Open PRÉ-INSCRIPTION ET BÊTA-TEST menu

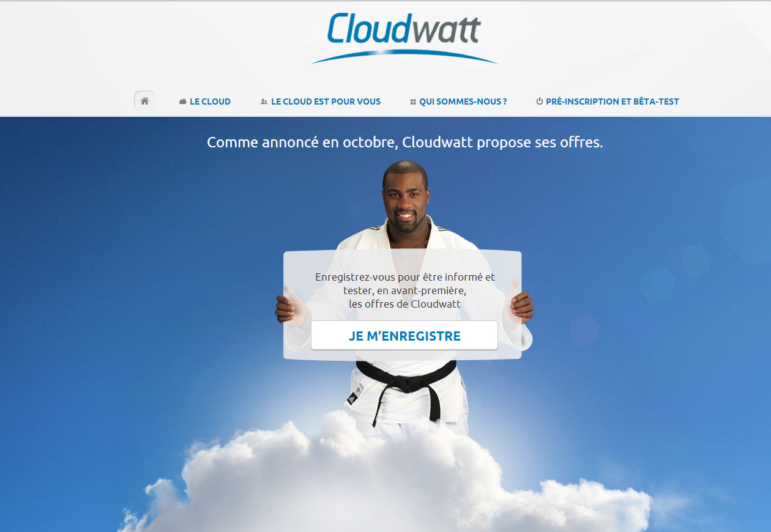pyautogui.click(x=608, y=102)
